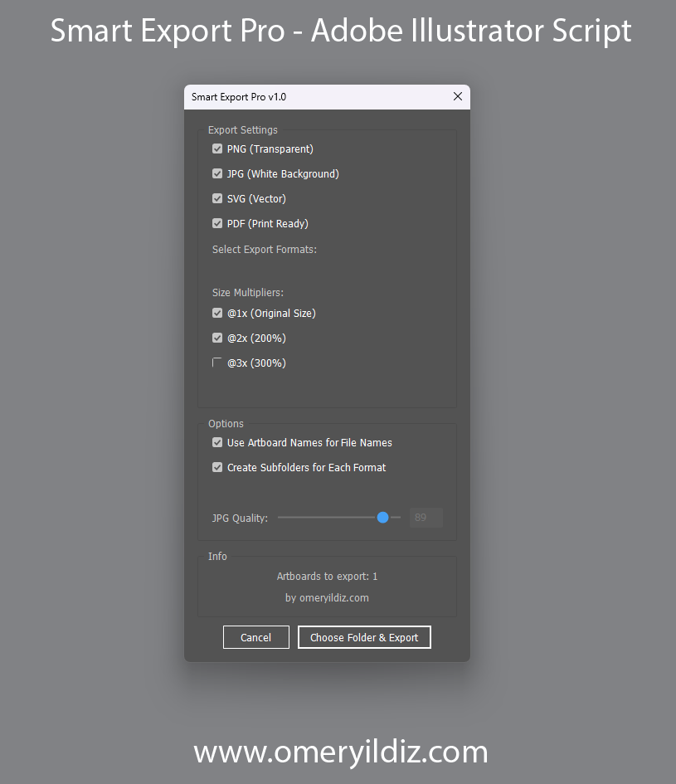Viewport: 676px width, 784px height.
Task: Disable JPG (White Background) export
Action: (x=217, y=174)
